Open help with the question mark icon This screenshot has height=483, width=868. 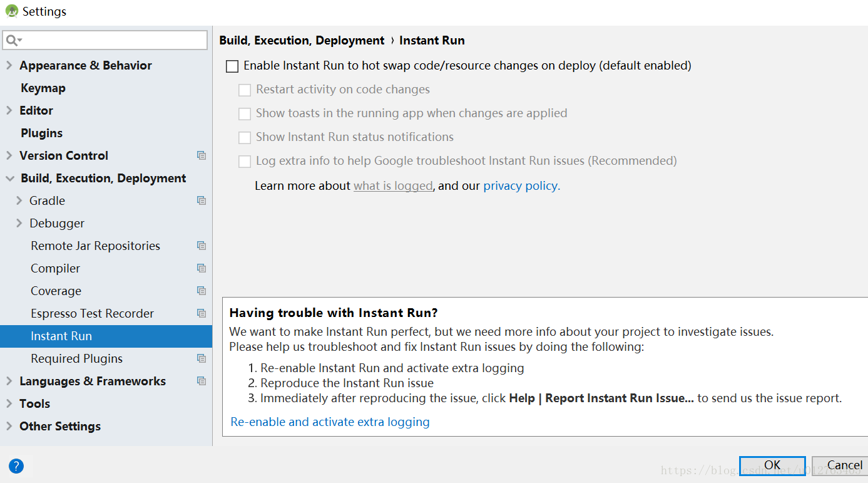coord(16,466)
